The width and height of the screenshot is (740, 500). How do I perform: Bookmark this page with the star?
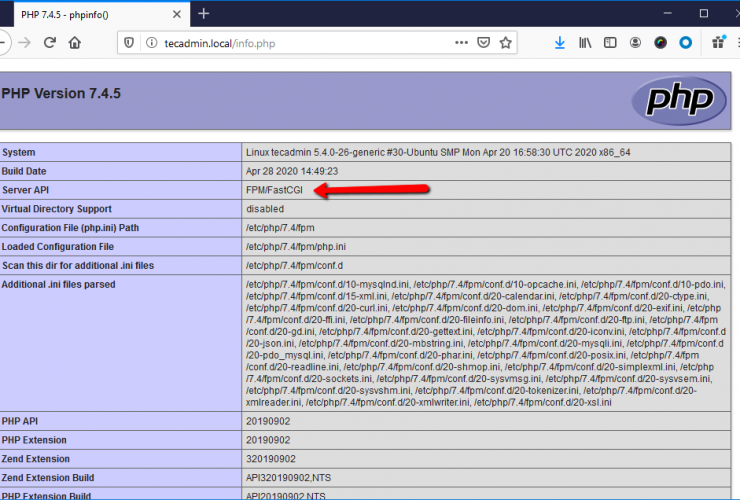506,43
